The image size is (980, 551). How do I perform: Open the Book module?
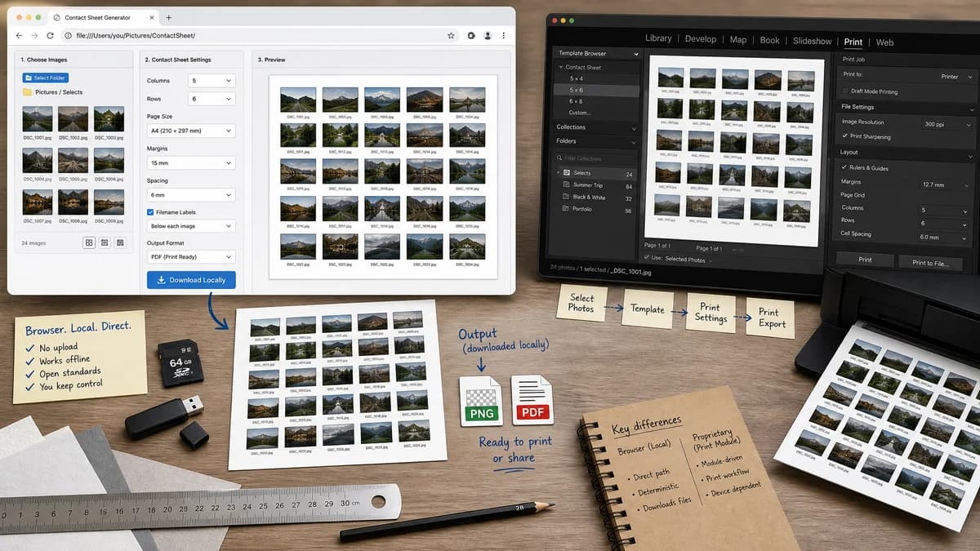770,39
